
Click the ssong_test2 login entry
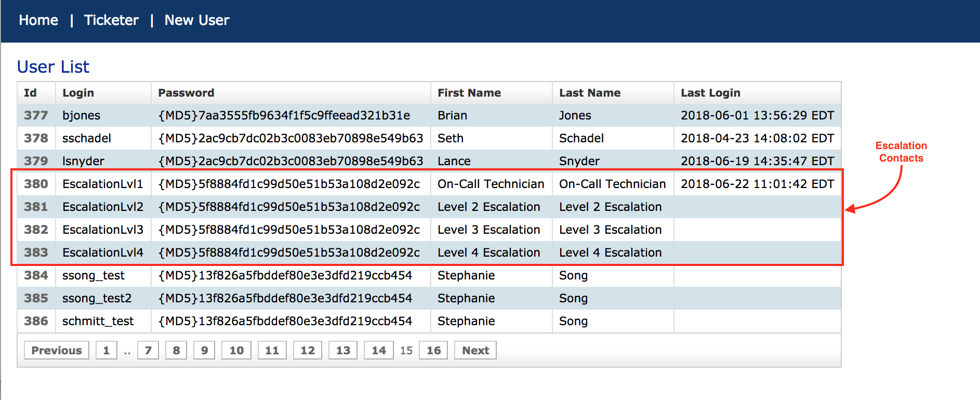97,298
